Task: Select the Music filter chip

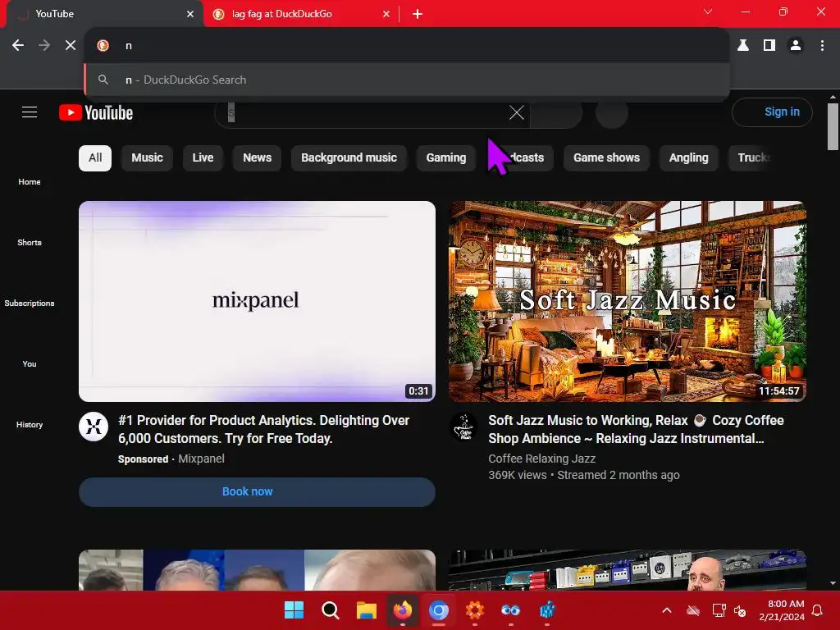Action: coord(148,158)
